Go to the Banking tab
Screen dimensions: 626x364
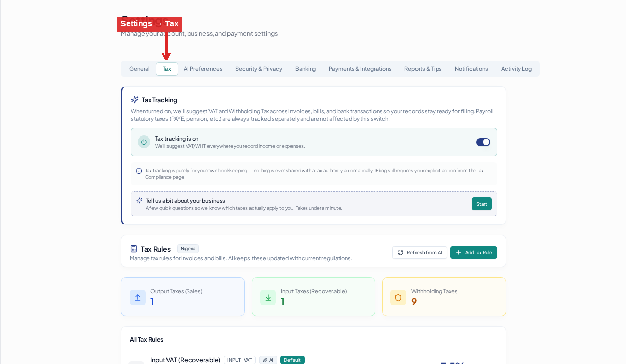[305, 69]
